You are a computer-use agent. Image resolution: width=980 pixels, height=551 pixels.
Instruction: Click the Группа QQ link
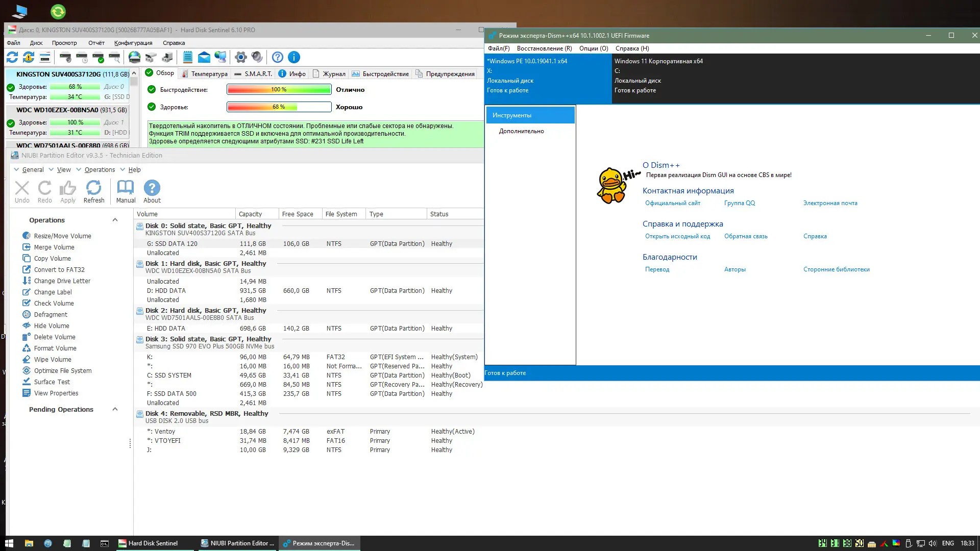[x=739, y=203]
